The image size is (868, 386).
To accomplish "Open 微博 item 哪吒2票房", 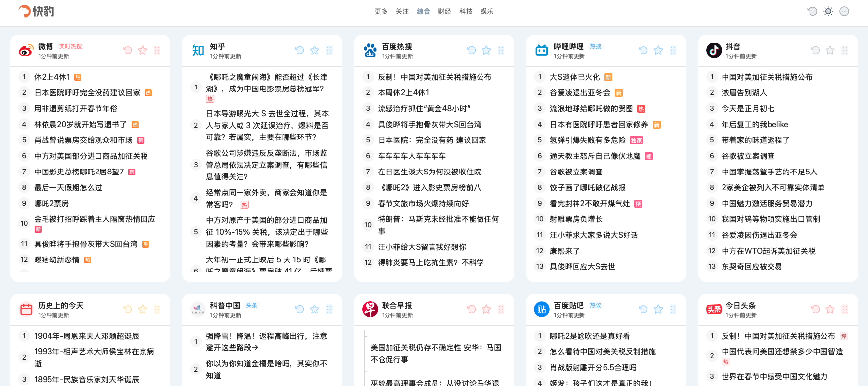I will pos(51,204).
